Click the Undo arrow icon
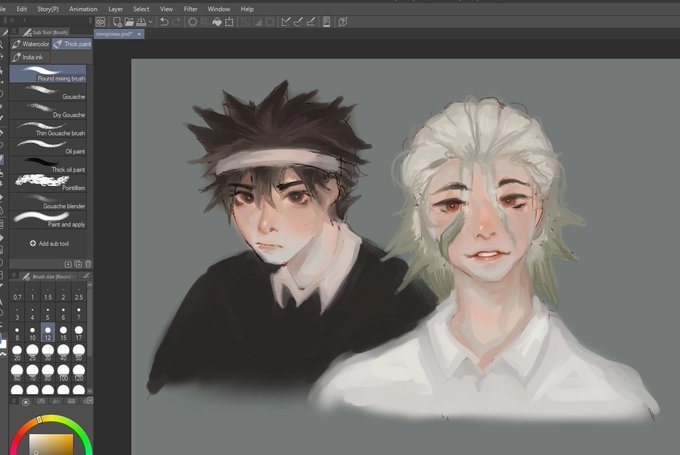Viewport: 680px width, 455px height. [x=164, y=22]
